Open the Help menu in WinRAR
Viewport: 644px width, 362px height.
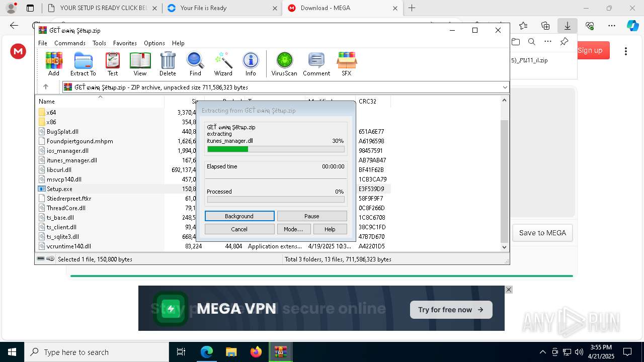(x=178, y=43)
